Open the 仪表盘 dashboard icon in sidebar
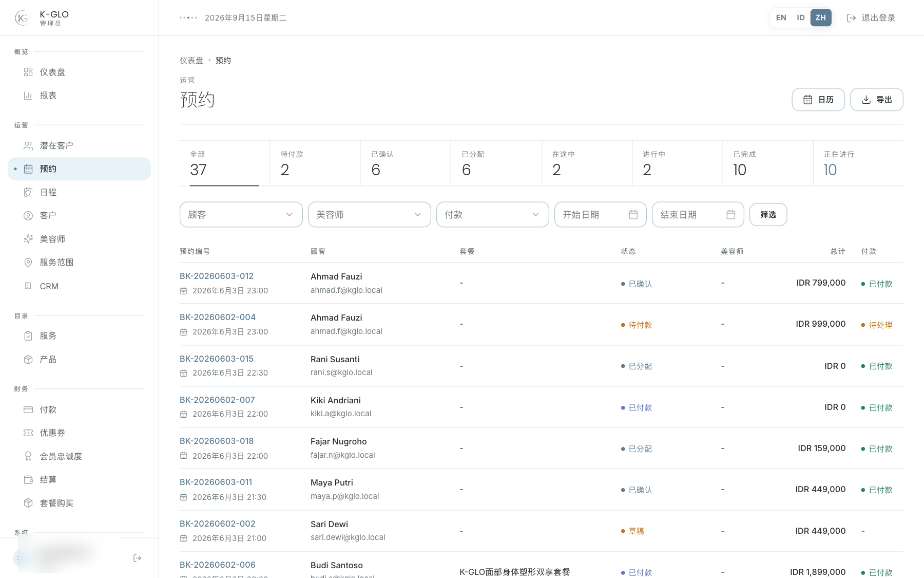Viewport: 924px width, 578px height. coord(28,72)
